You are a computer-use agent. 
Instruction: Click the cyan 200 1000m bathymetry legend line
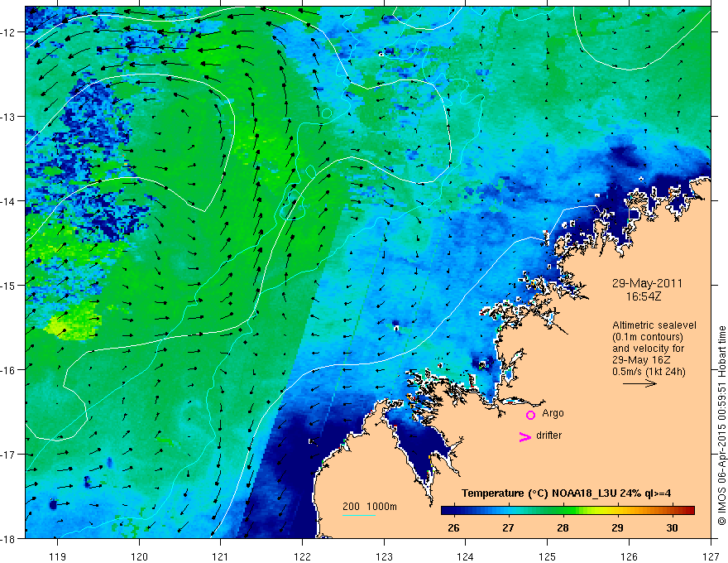point(359,515)
